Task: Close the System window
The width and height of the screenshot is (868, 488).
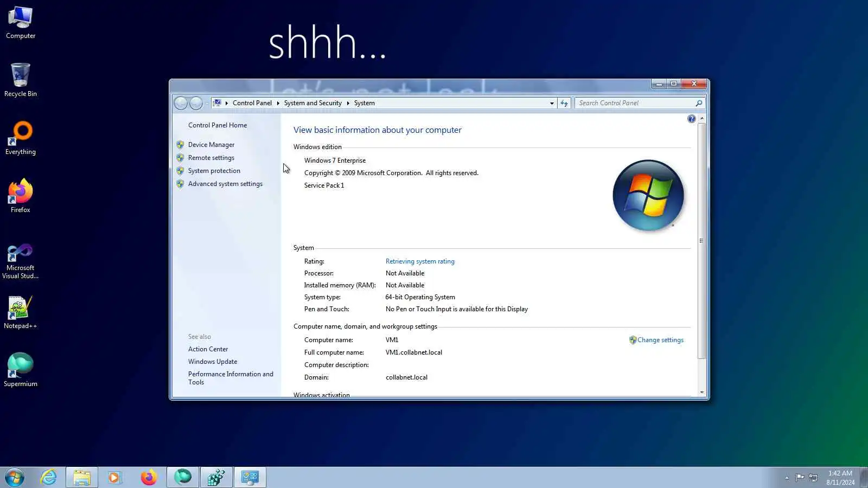Action: tap(694, 84)
